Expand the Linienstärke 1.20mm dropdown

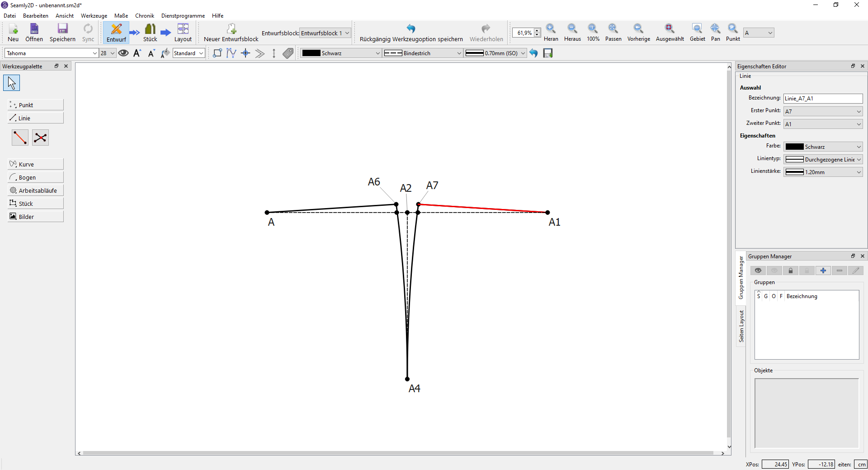pos(823,172)
